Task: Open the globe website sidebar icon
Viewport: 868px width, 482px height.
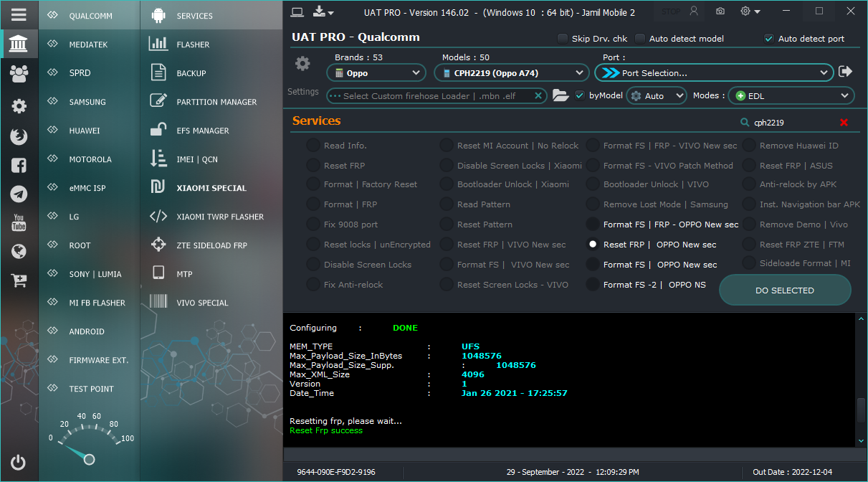Action: tap(19, 251)
